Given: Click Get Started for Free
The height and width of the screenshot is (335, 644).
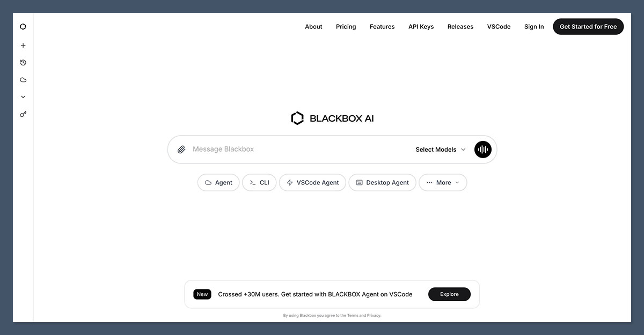Looking at the screenshot, I should click(588, 26).
